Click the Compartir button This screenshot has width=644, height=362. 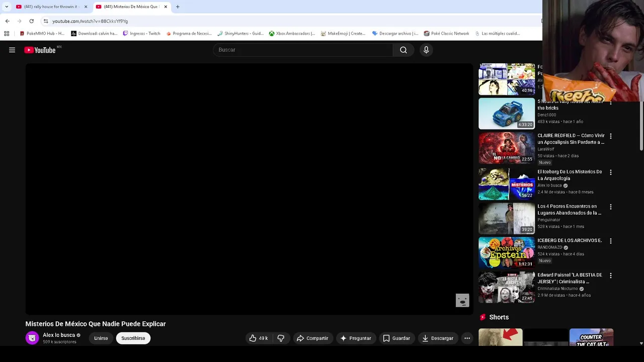pos(312,338)
